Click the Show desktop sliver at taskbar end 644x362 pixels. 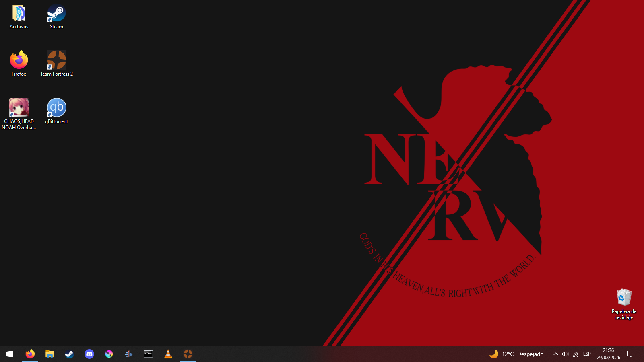click(x=642, y=354)
